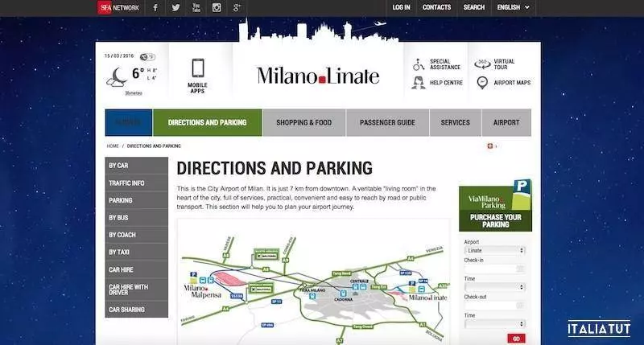Open the Google Plus icon
The height and width of the screenshot is (345, 644).
pyautogui.click(x=237, y=7)
